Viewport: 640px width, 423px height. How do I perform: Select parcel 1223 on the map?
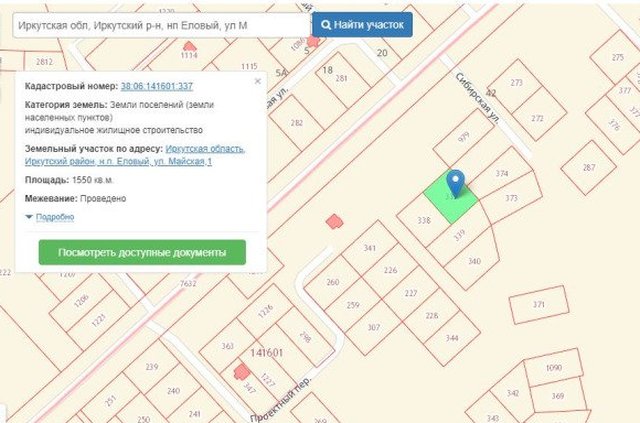98,321
